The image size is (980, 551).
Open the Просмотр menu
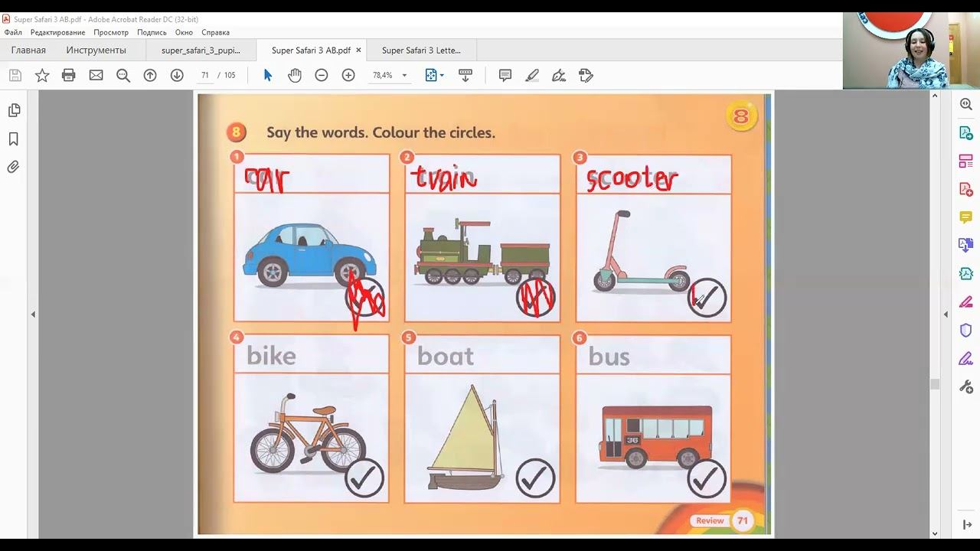(x=111, y=33)
